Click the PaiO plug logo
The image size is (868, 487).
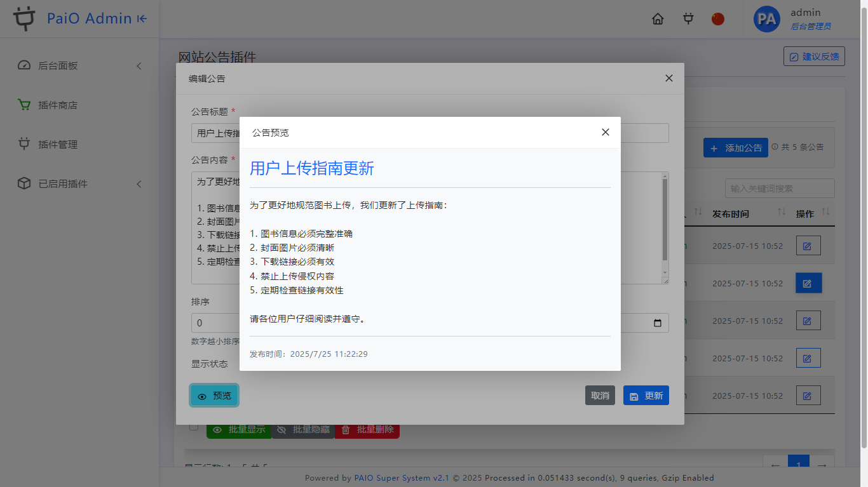[x=25, y=19]
